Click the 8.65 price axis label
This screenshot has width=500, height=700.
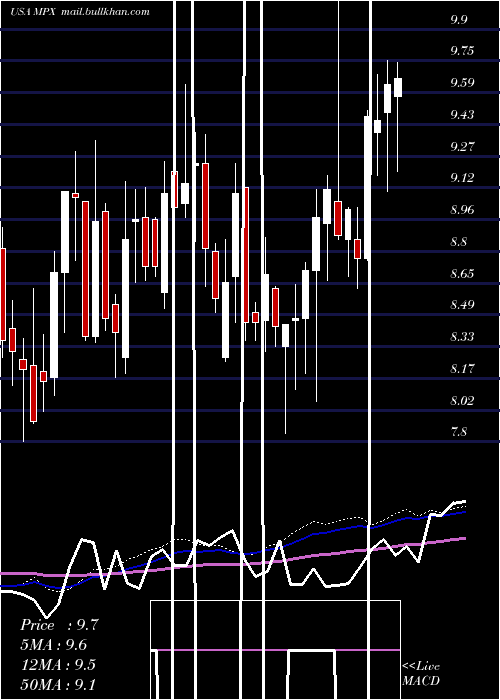tap(462, 273)
